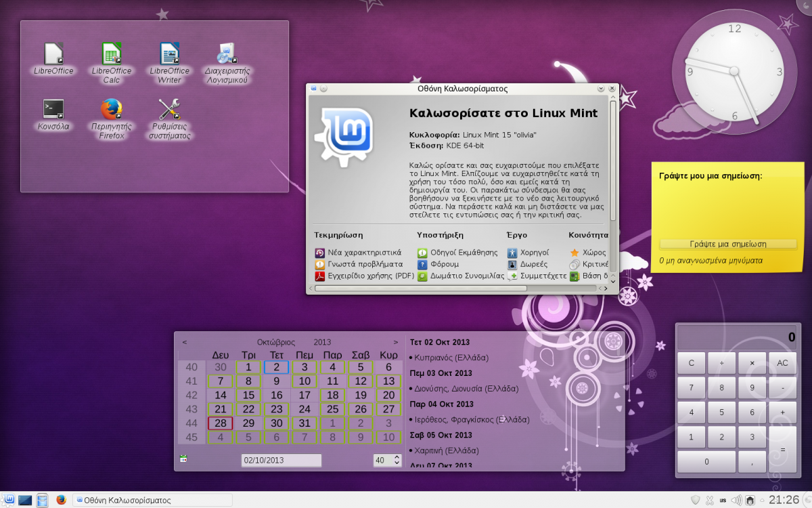Click the 21:26 digital clock in taskbar
This screenshot has height=508, width=812.
point(784,500)
